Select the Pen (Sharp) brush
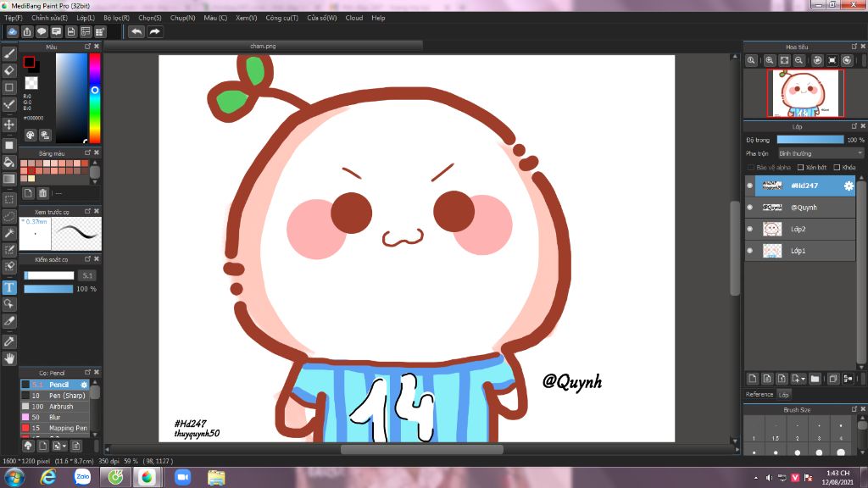 point(55,396)
